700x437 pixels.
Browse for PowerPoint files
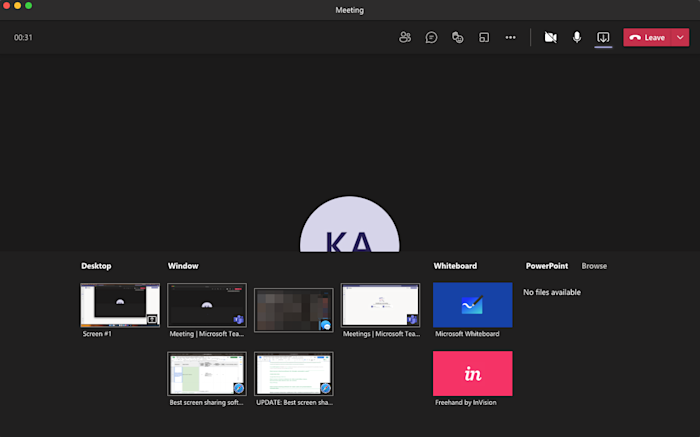click(x=594, y=266)
